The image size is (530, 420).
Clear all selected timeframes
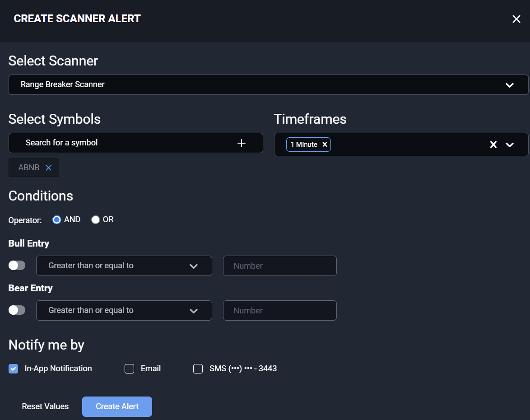click(493, 145)
